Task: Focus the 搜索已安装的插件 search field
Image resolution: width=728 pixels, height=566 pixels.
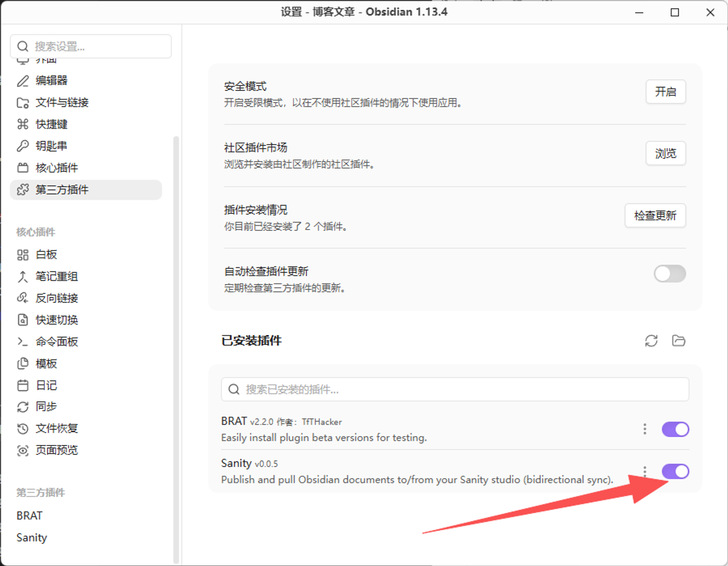Action: pyautogui.click(x=455, y=389)
